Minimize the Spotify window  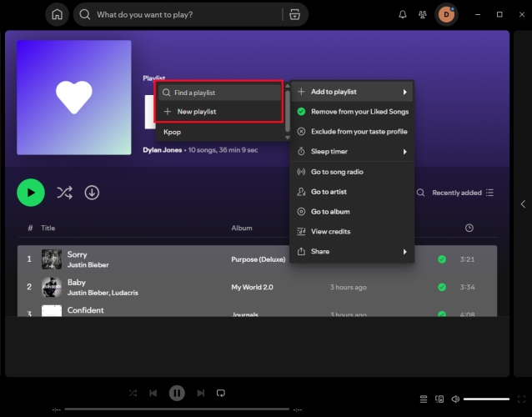478,14
